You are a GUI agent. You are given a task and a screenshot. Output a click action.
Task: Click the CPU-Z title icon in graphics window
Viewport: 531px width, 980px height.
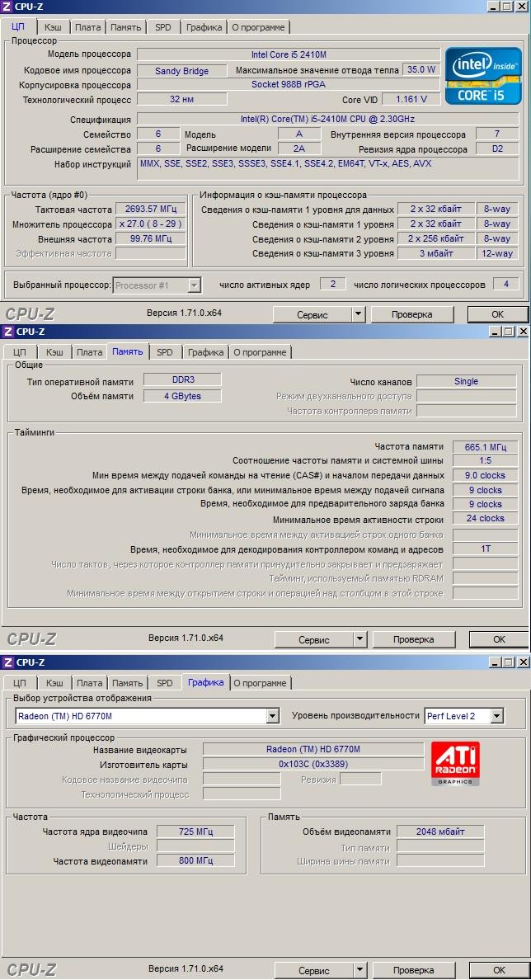[7, 662]
